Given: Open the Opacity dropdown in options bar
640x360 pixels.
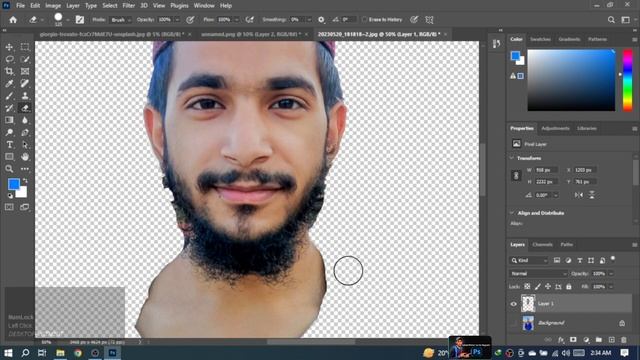Looking at the screenshot, I should (x=177, y=20).
